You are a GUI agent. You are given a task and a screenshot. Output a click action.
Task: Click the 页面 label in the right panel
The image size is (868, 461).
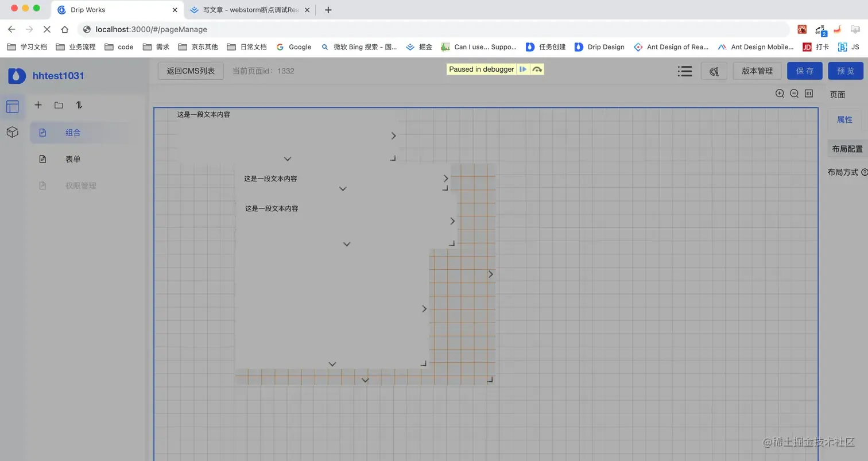click(838, 95)
